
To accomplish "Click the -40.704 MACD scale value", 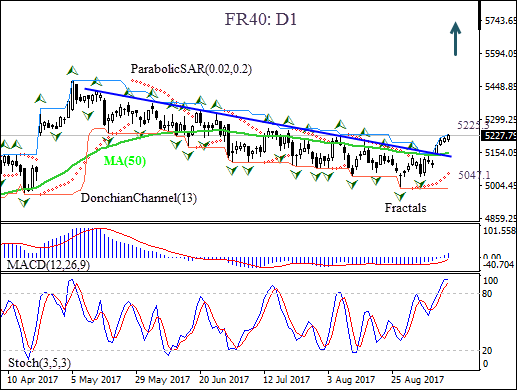I will pyautogui.click(x=498, y=265).
